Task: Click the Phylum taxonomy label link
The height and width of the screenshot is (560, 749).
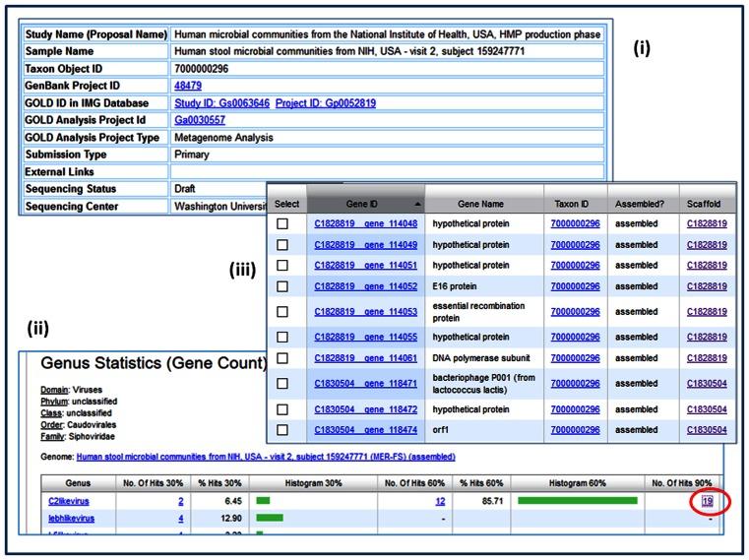Action: coord(52,402)
